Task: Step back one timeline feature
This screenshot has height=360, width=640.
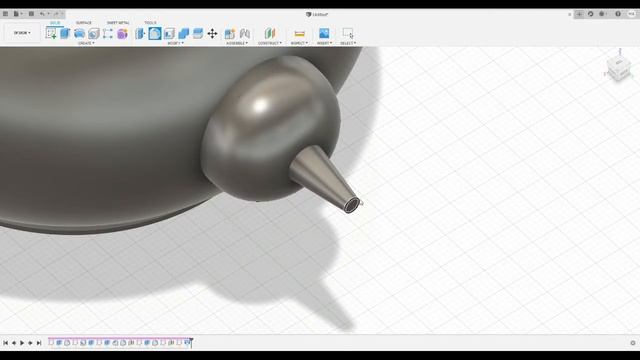Action: [x=14, y=343]
